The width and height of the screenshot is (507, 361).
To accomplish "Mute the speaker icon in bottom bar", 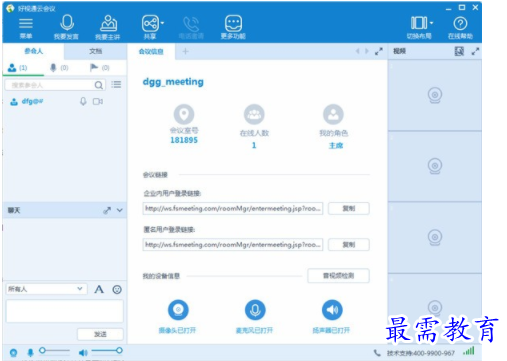I will tap(83, 352).
